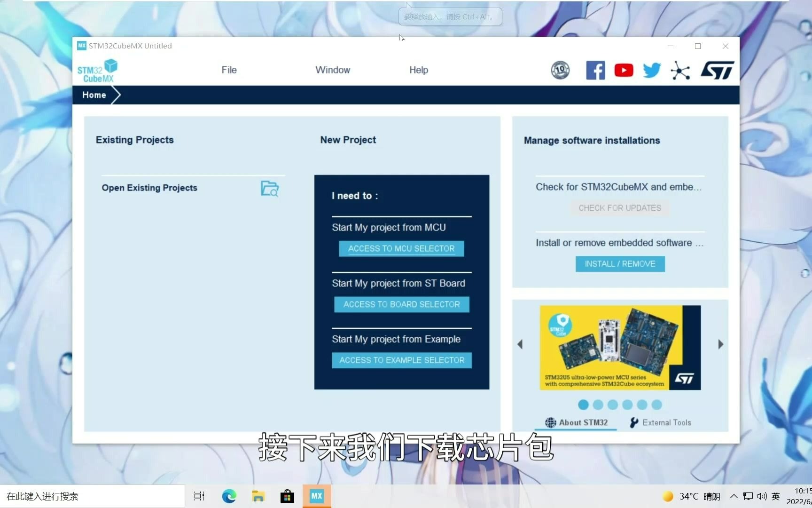The width and height of the screenshot is (812, 508).
Task: Show previous banner with left arrow
Action: [x=520, y=344]
